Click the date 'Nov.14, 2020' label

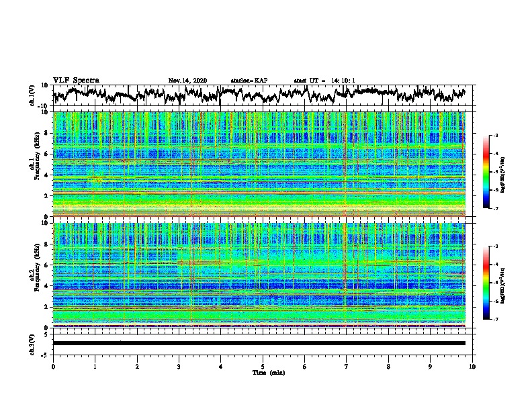pos(187,81)
